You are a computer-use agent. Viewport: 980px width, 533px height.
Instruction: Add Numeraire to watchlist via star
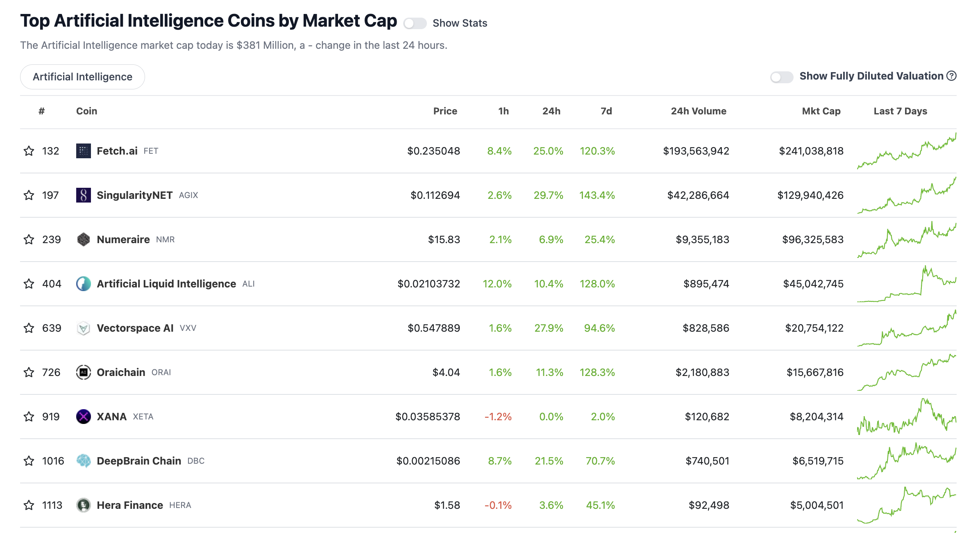(29, 239)
